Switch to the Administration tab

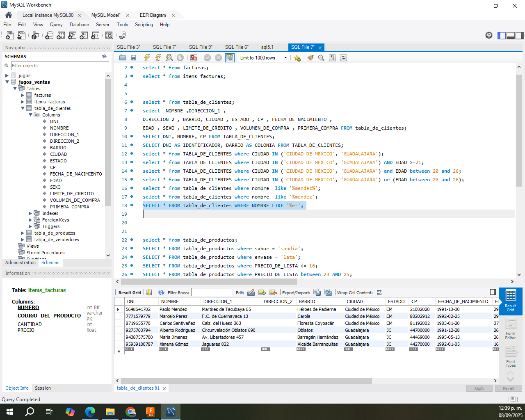point(21,262)
